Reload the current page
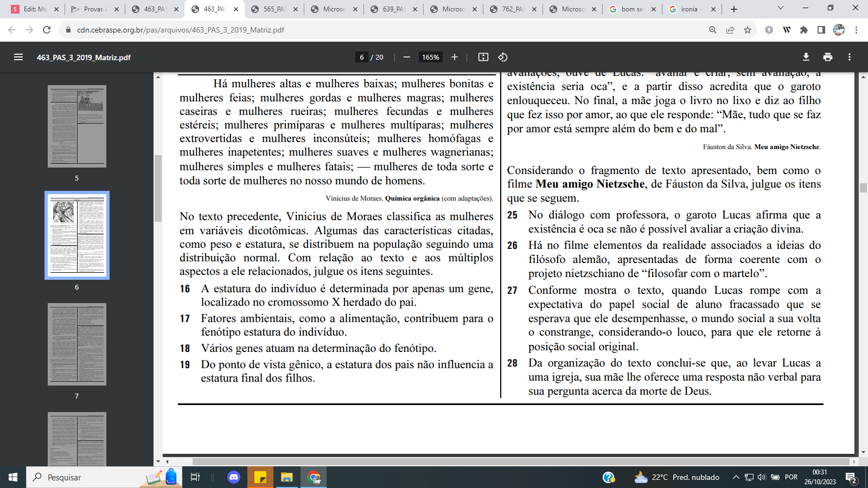This screenshot has height=488, width=868. pyautogui.click(x=47, y=30)
